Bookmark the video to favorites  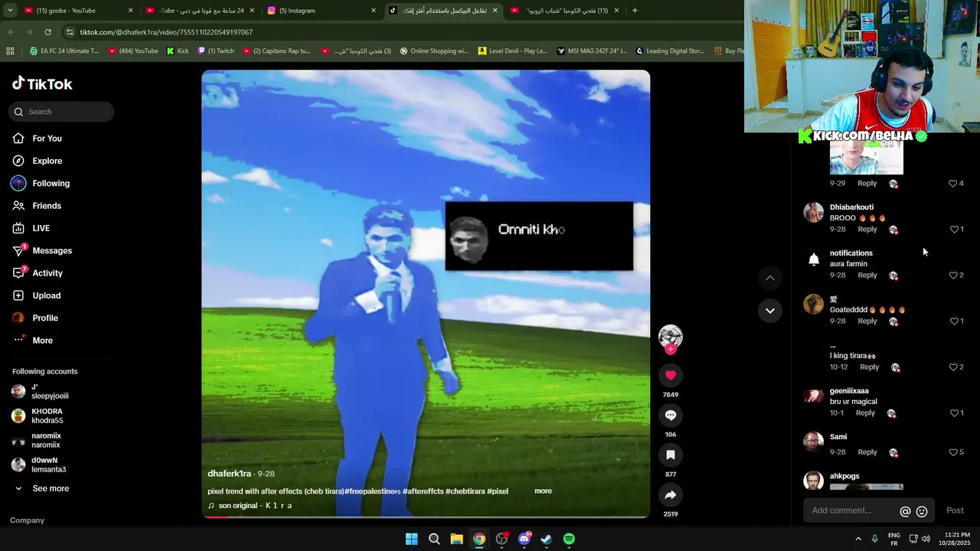(x=671, y=455)
